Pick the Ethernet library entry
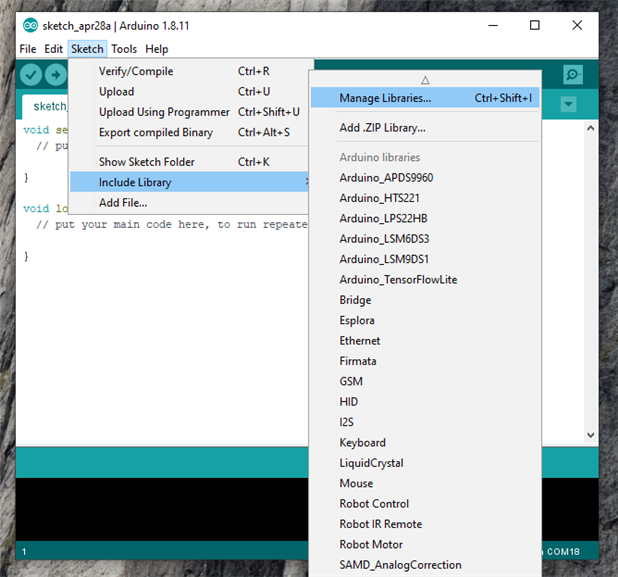 click(360, 341)
